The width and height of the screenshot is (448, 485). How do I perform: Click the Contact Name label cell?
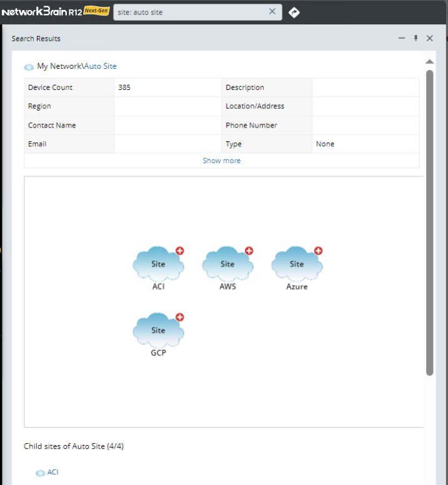click(x=69, y=125)
